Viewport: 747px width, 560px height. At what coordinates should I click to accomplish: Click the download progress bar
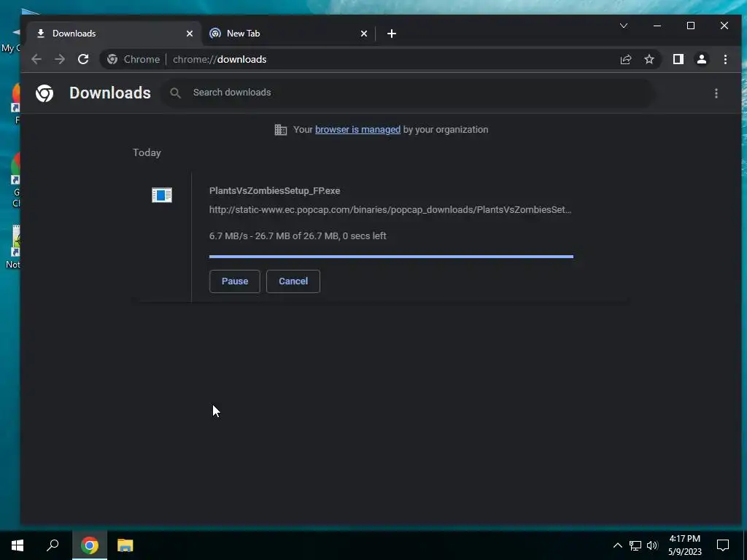click(391, 257)
